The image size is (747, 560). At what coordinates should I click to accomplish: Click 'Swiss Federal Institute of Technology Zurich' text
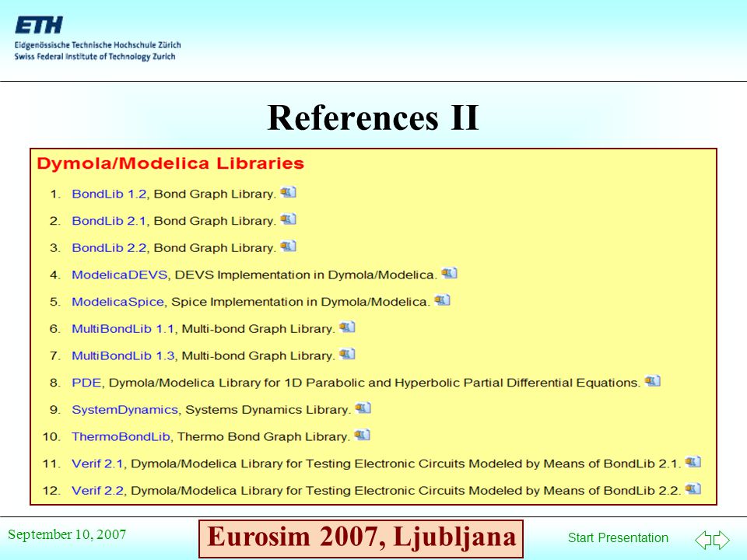[x=95, y=57]
